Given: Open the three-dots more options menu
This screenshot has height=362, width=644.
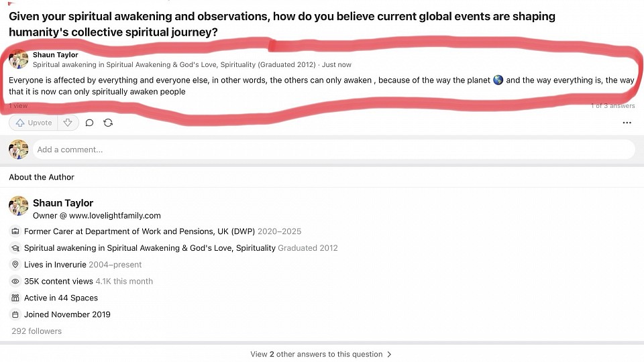Looking at the screenshot, I should pyautogui.click(x=627, y=123).
